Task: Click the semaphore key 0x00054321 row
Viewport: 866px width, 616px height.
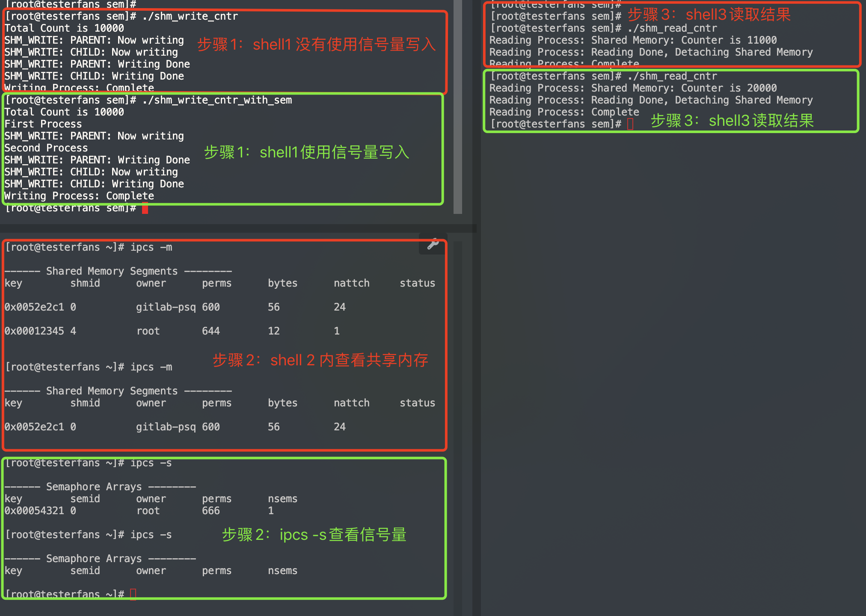Action: [x=139, y=511]
